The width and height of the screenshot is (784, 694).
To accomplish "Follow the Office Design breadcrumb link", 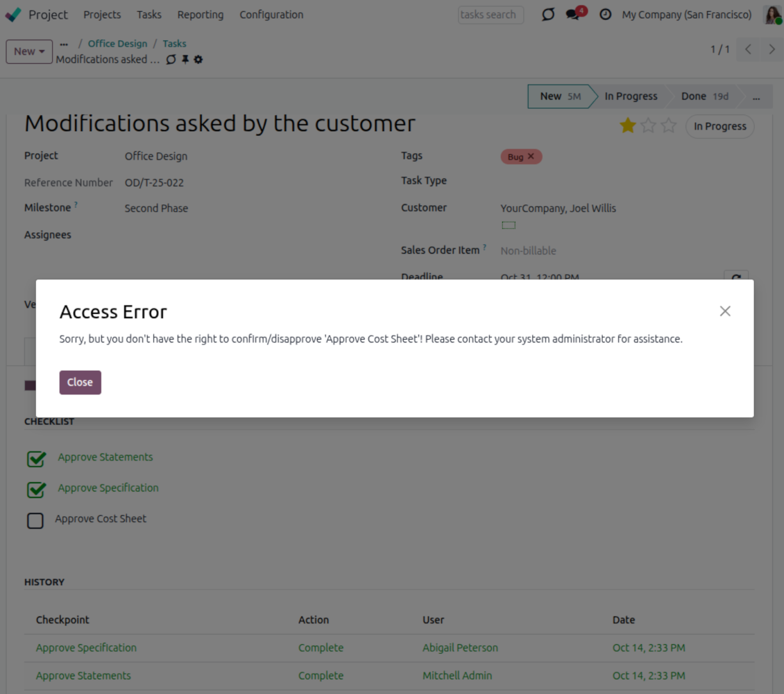I will [x=117, y=44].
